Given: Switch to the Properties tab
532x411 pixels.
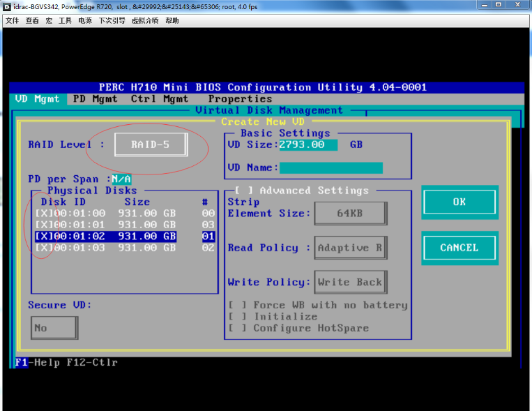Looking at the screenshot, I should point(241,99).
